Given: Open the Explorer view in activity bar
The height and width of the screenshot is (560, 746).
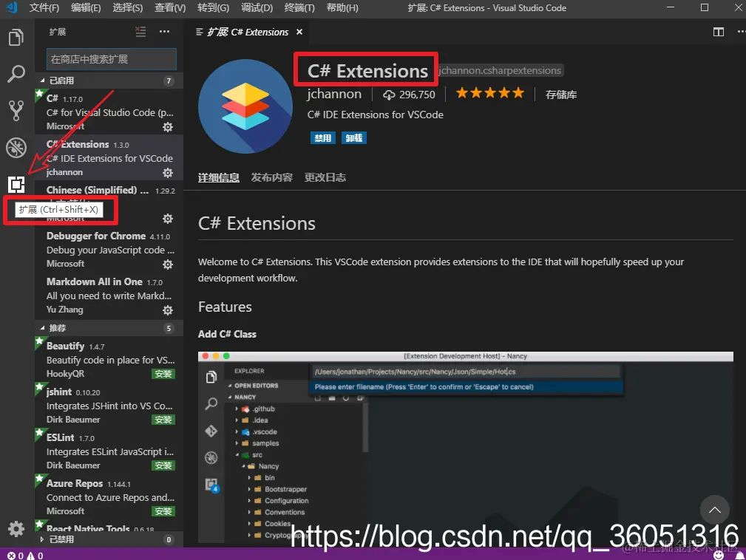Looking at the screenshot, I should [16, 38].
